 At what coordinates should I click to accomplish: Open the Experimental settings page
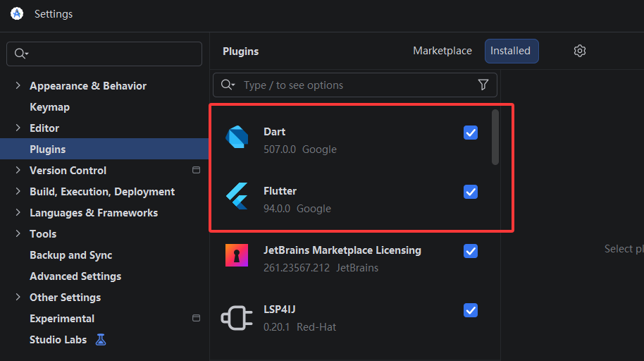click(62, 318)
